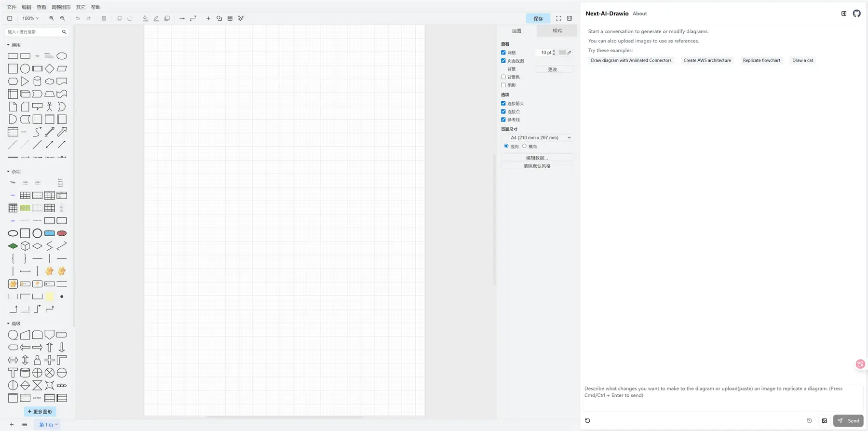Open the A4 page size dropdown
Image resolution: width=868 pixels, height=431 pixels.
pos(537,138)
